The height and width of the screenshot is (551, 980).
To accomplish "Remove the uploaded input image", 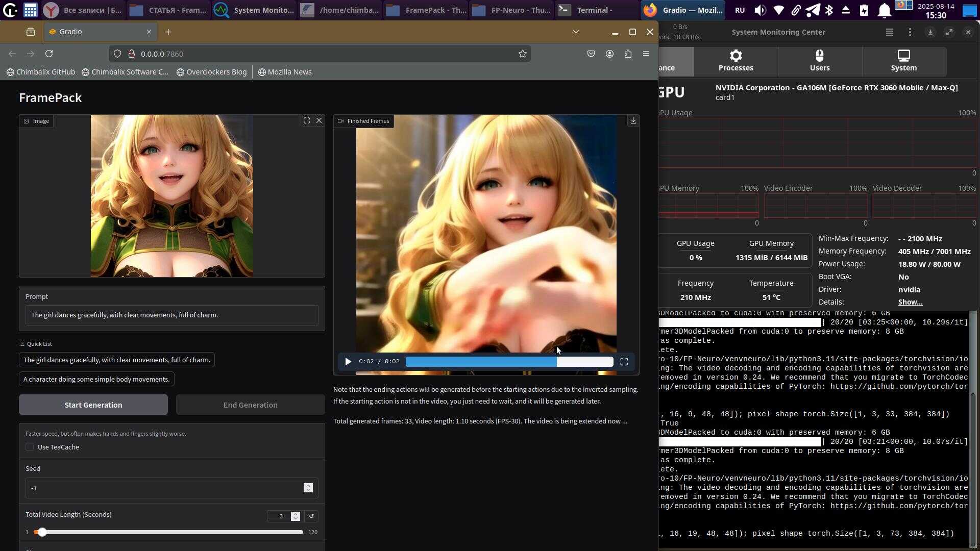I will (319, 121).
